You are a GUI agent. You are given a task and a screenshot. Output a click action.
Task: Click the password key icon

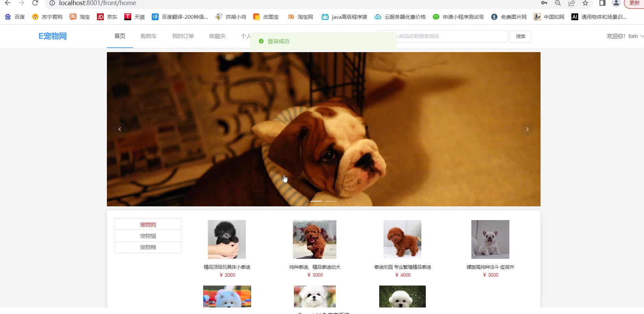pos(544,3)
